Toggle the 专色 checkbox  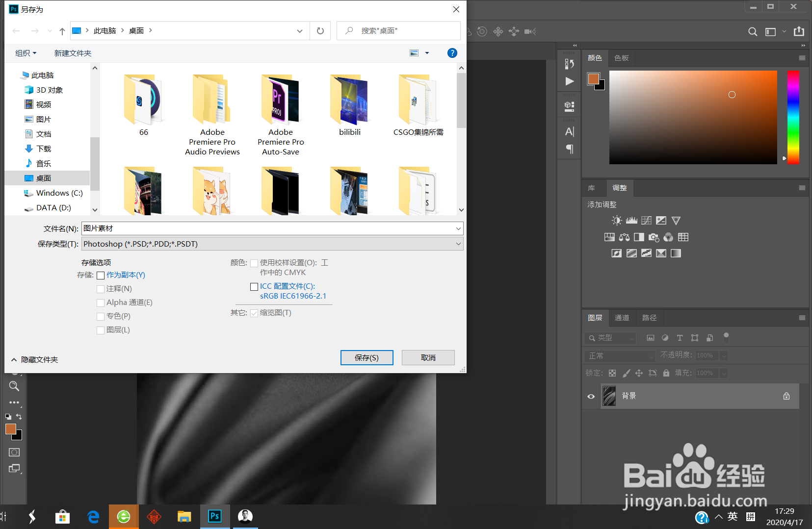pos(101,317)
